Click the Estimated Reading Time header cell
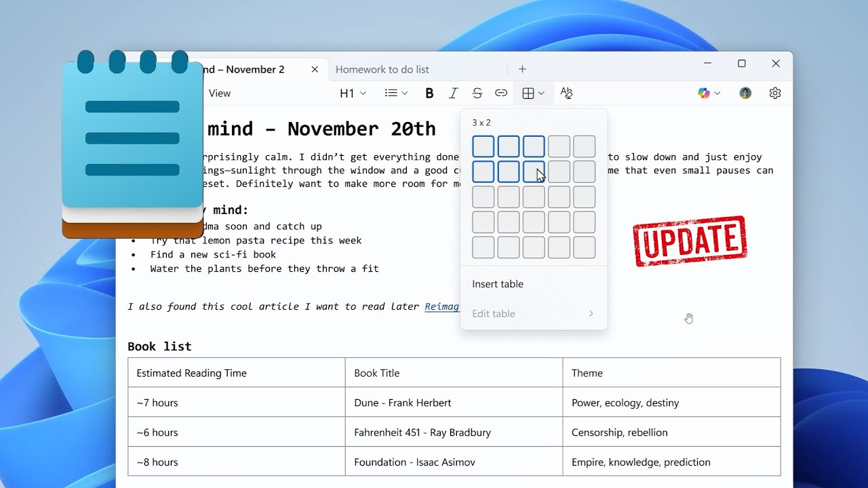This screenshot has height=488, width=868. pos(237,373)
